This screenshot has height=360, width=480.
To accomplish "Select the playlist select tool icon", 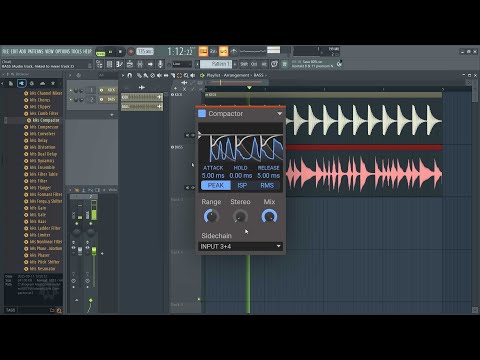I will [179, 76].
